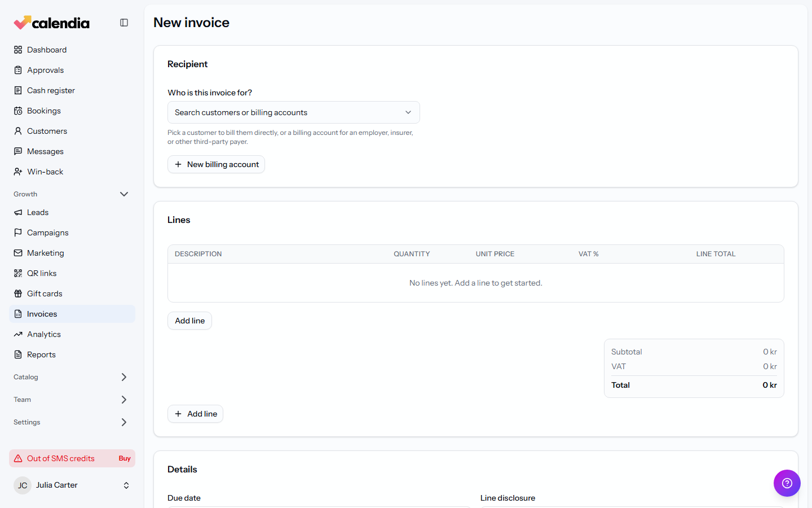
Task: Click the Campaigns flag icon
Action: (18, 233)
